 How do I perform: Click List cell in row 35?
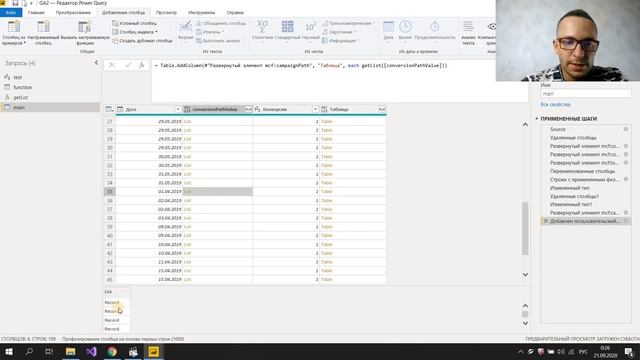point(218,191)
